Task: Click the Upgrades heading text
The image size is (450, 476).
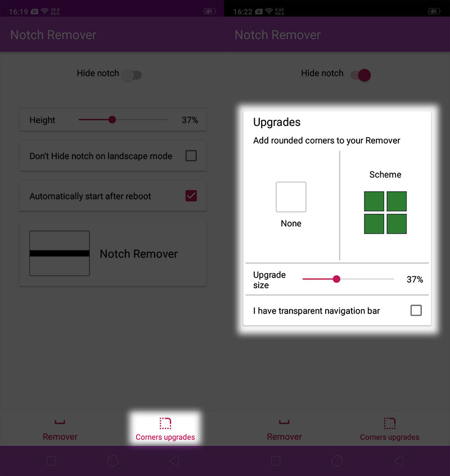Action: (x=277, y=122)
